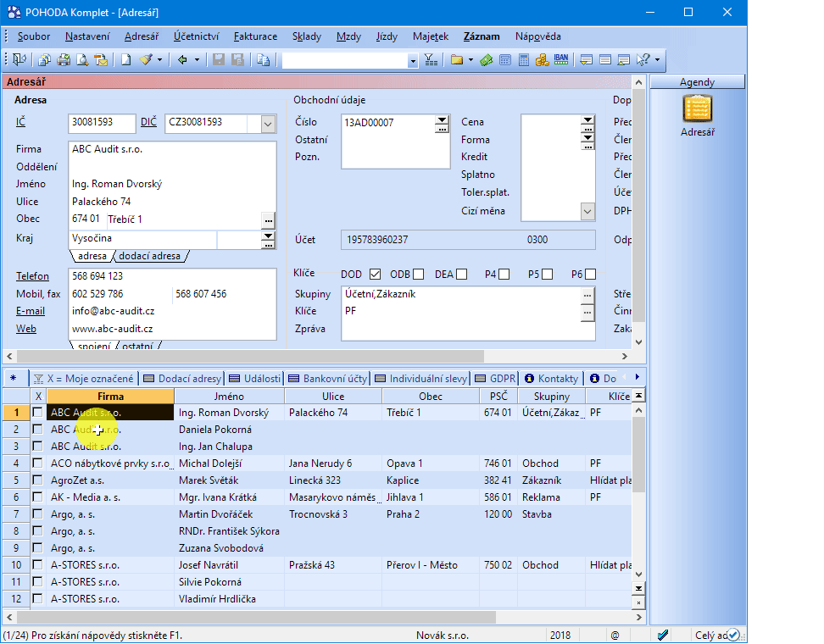824x644 pixels.
Task: Check the ODB key checkbox
Action: pyautogui.click(x=418, y=275)
